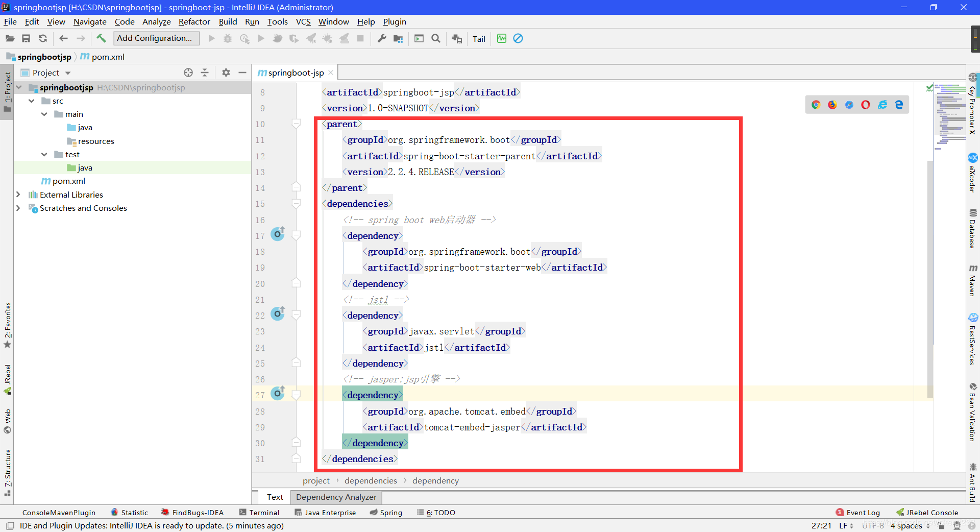Viewport: 980px width, 532px height.
Task: Open the VCS menu
Action: [x=303, y=21]
